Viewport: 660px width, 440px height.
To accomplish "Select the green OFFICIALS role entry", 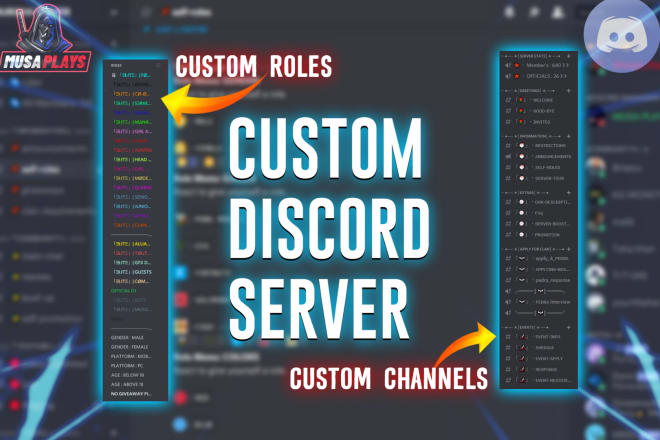I will coord(123,291).
